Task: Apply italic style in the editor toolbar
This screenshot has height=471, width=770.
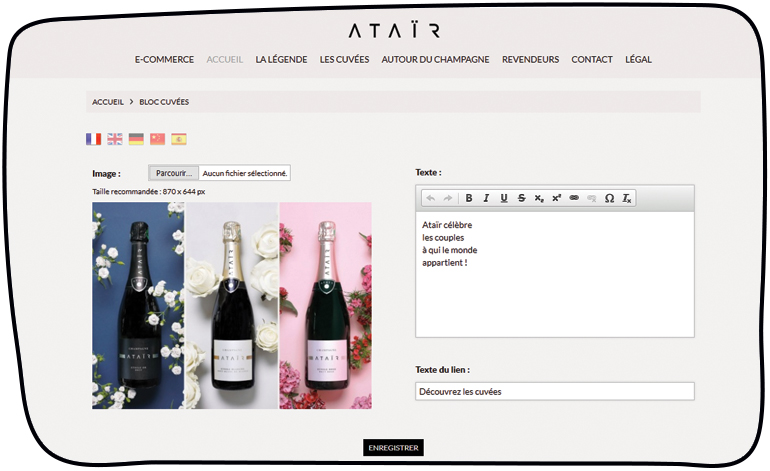Action: 486,198
